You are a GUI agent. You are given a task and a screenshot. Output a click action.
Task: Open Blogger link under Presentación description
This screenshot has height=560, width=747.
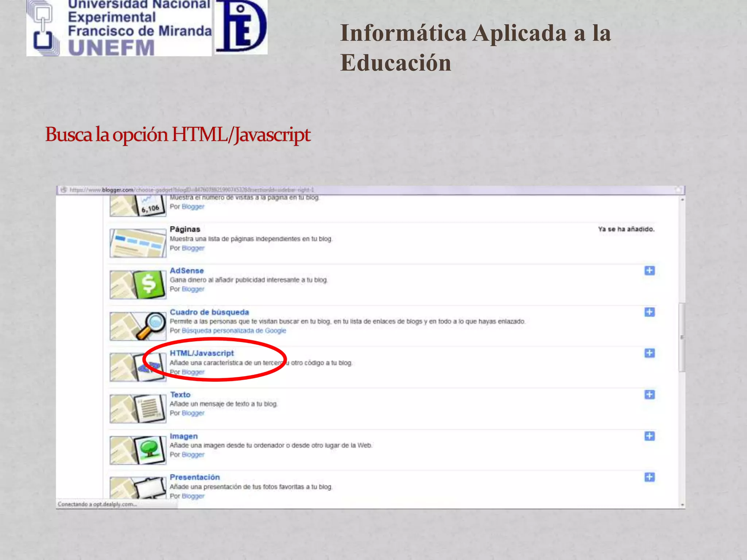click(x=193, y=496)
